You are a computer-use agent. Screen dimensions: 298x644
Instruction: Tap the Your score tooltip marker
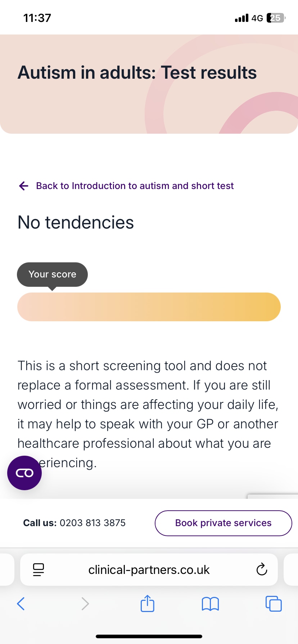[x=52, y=275]
